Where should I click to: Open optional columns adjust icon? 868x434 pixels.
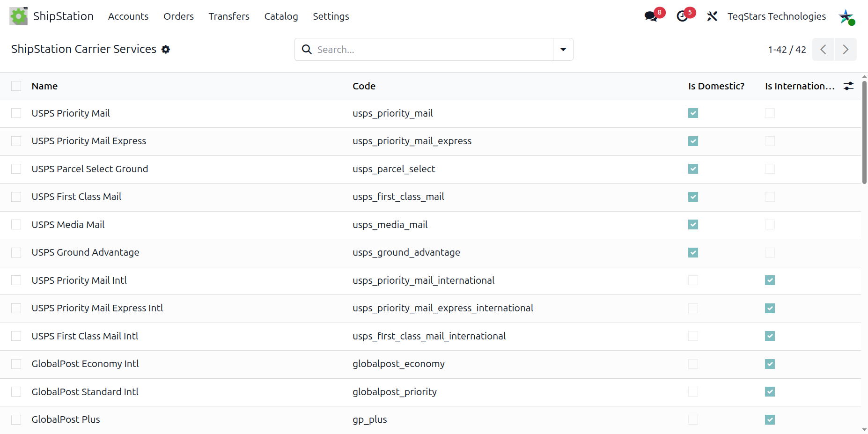(848, 86)
